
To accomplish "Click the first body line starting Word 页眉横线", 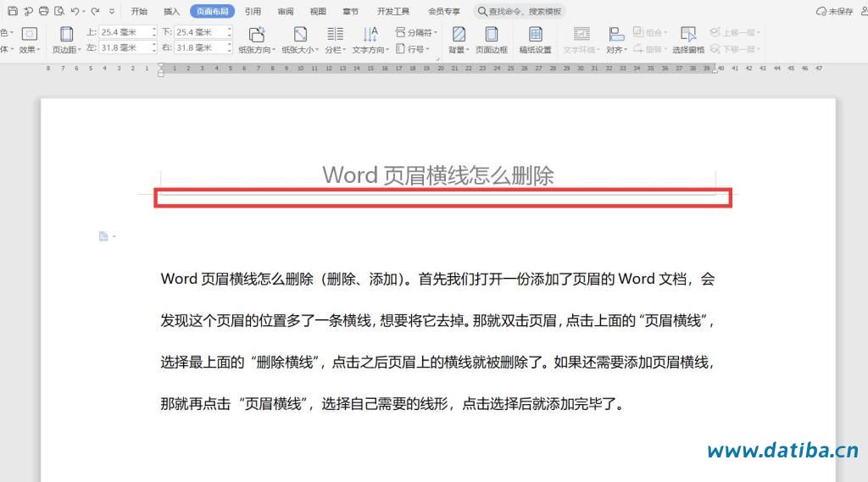I will 438,279.
